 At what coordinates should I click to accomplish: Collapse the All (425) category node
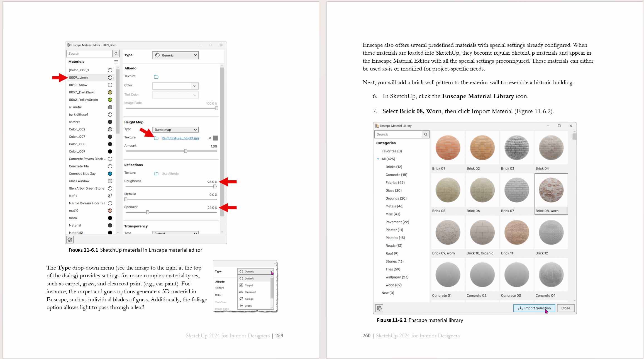[x=378, y=159]
